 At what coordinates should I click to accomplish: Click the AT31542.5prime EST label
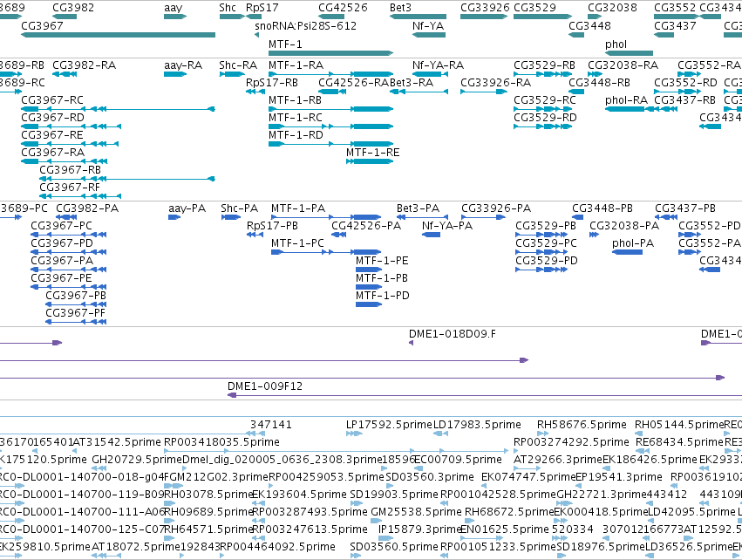click(x=117, y=441)
